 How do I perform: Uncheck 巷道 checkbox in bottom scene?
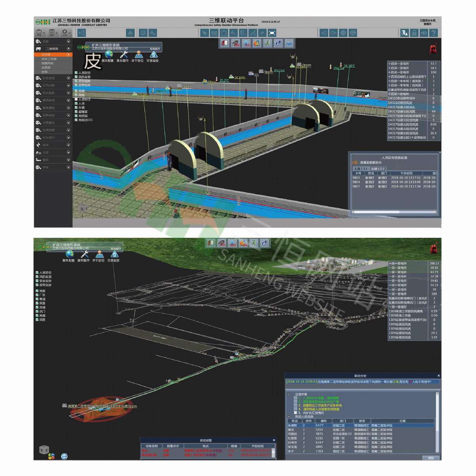pos(37,299)
